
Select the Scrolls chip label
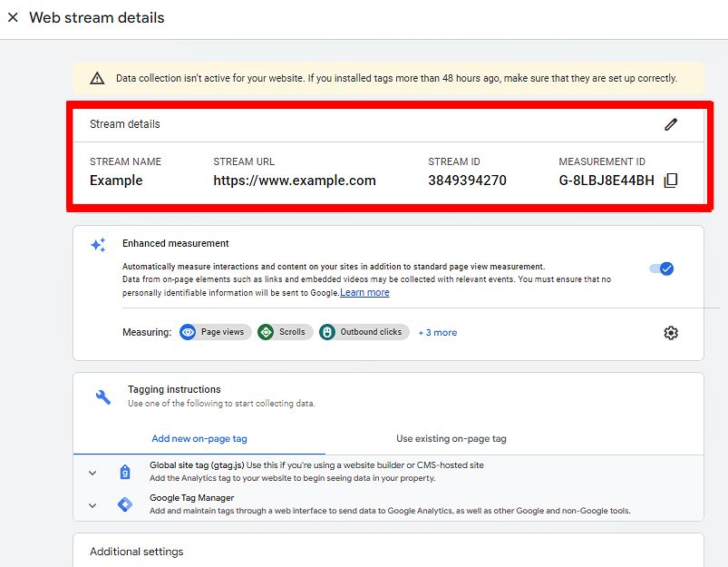pos(292,332)
